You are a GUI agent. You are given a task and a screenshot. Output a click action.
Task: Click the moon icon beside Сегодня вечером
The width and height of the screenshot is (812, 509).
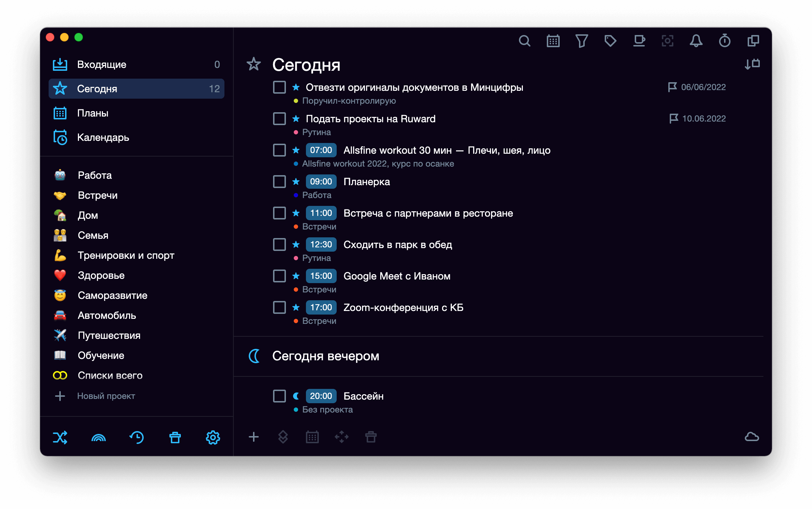pyautogui.click(x=254, y=356)
